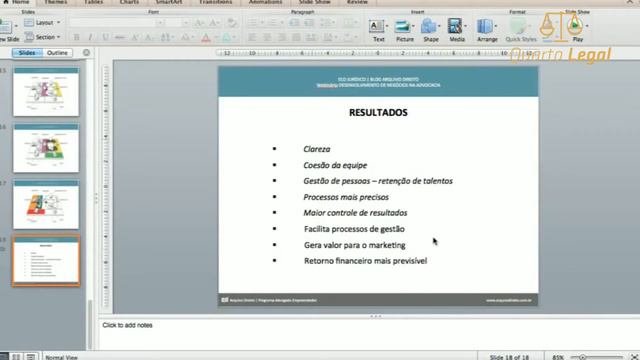Viewport: 640px width, 360px height.
Task: Open the Shape dropdown arrow
Action: pyautogui.click(x=439, y=27)
